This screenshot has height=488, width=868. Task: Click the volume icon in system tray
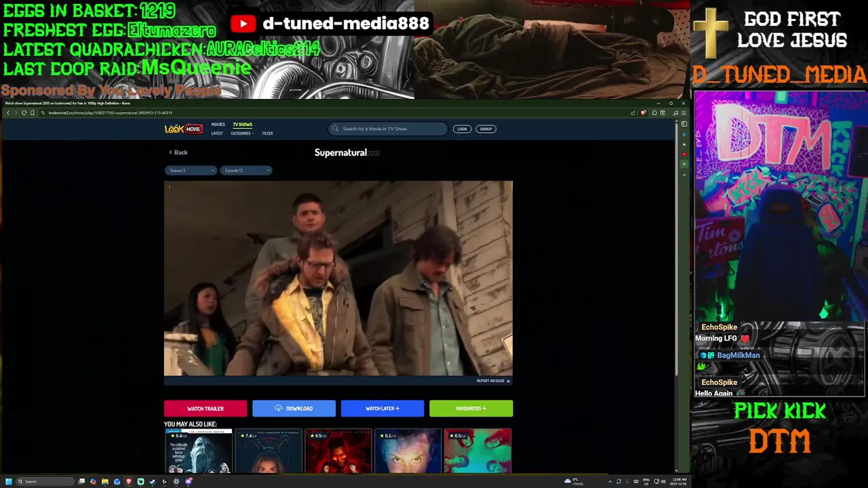(x=663, y=482)
